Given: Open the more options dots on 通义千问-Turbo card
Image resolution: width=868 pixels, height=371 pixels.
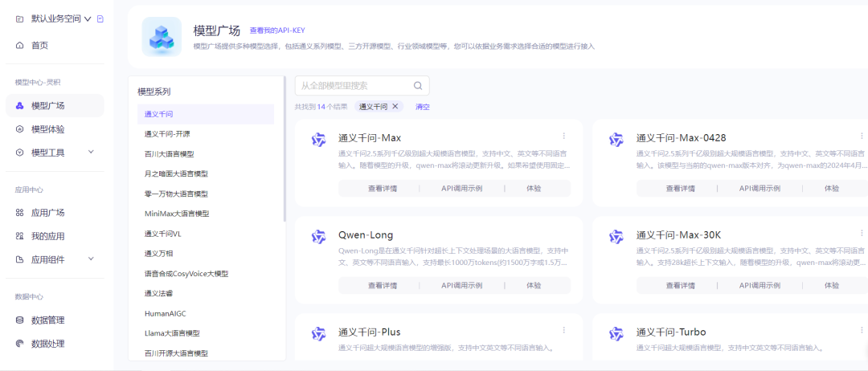Looking at the screenshot, I should point(862,329).
